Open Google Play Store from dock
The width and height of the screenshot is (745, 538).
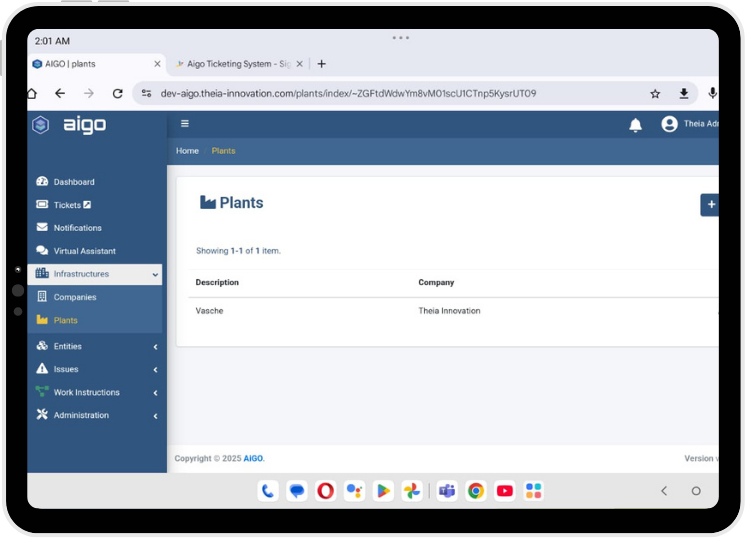point(383,491)
